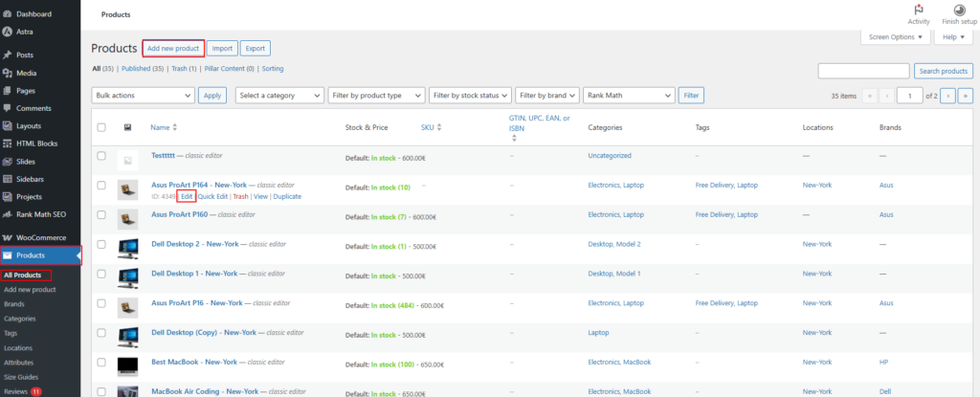Click the Rank Math SEO icon
Screen dimensions: 980x397
tap(8, 214)
